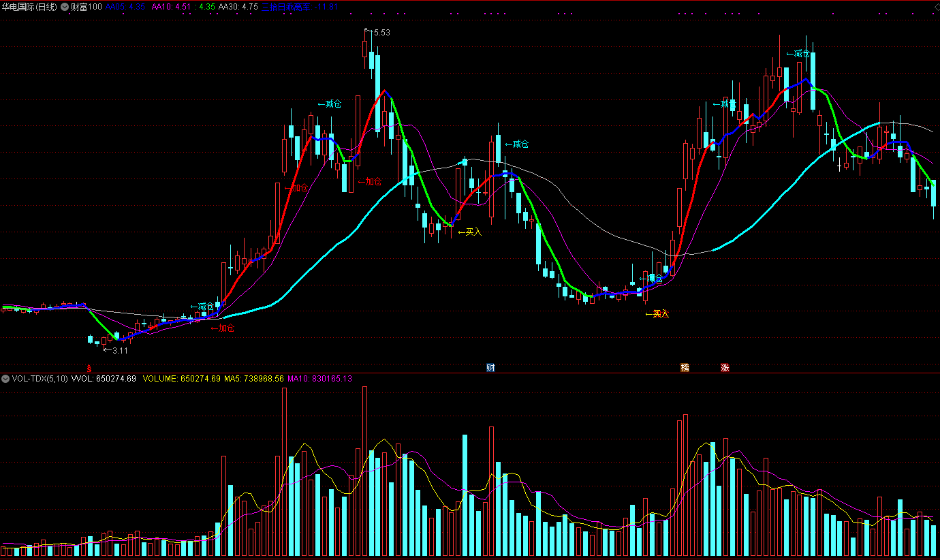
Task: Click the blue 财 marker on the timeline
Action: coord(490,368)
